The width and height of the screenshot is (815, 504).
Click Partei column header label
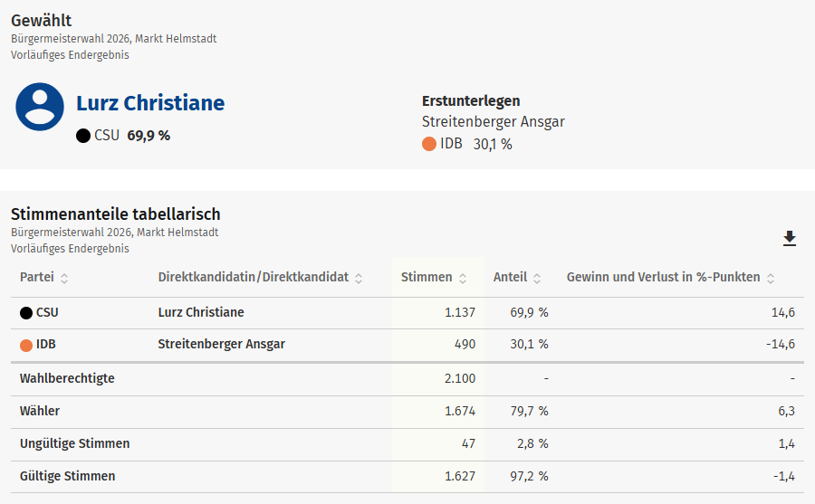coord(37,277)
